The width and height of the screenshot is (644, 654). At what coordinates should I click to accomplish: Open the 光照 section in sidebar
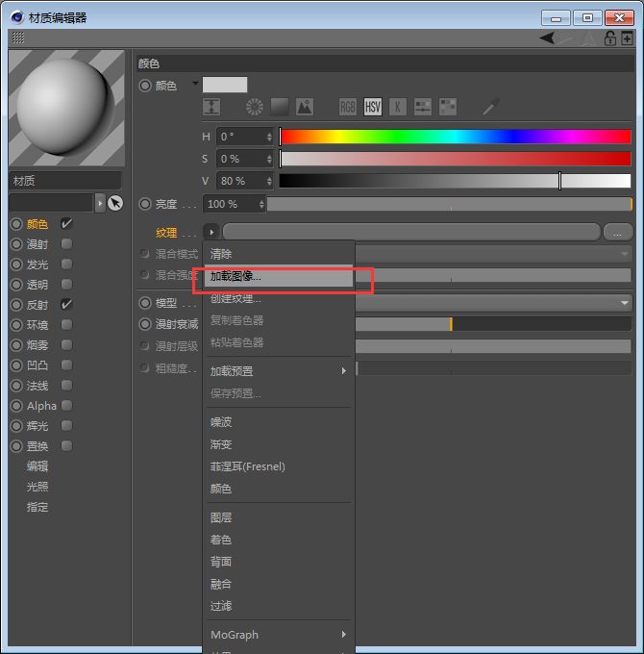[x=37, y=487]
